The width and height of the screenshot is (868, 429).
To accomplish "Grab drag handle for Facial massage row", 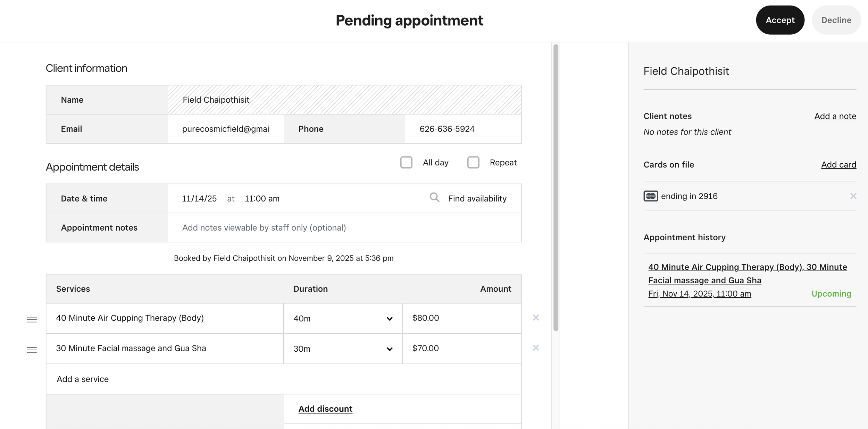I will coord(32,350).
